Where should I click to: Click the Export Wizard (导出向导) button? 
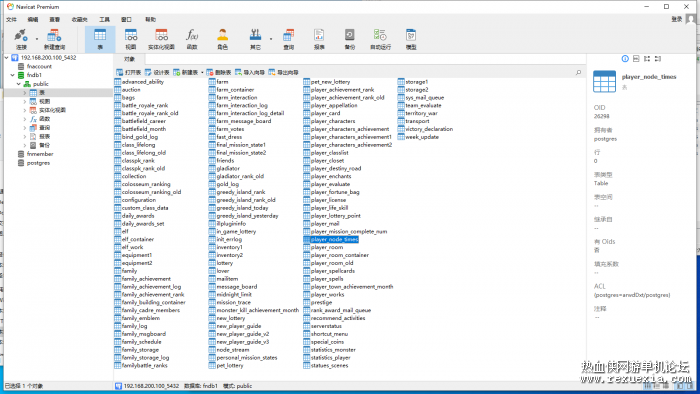283,72
